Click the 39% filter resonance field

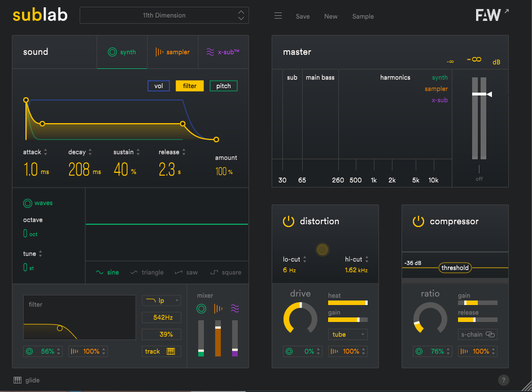161,334
